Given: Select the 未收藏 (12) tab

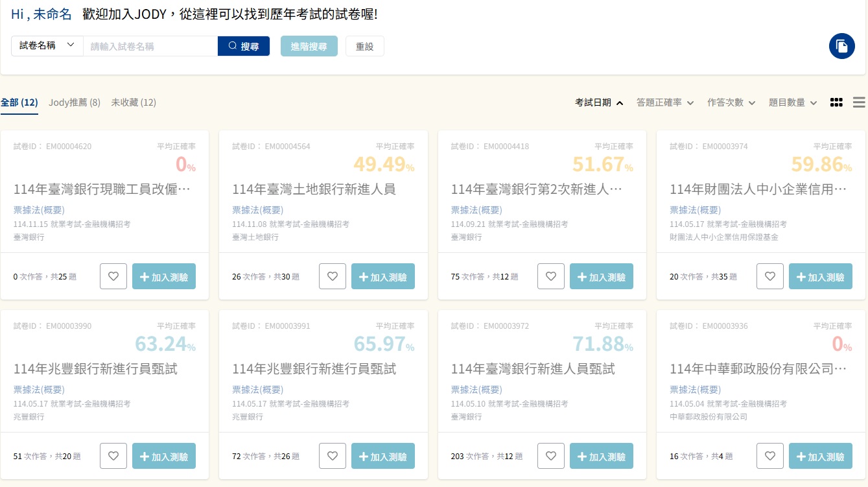Looking at the screenshot, I should pos(134,102).
